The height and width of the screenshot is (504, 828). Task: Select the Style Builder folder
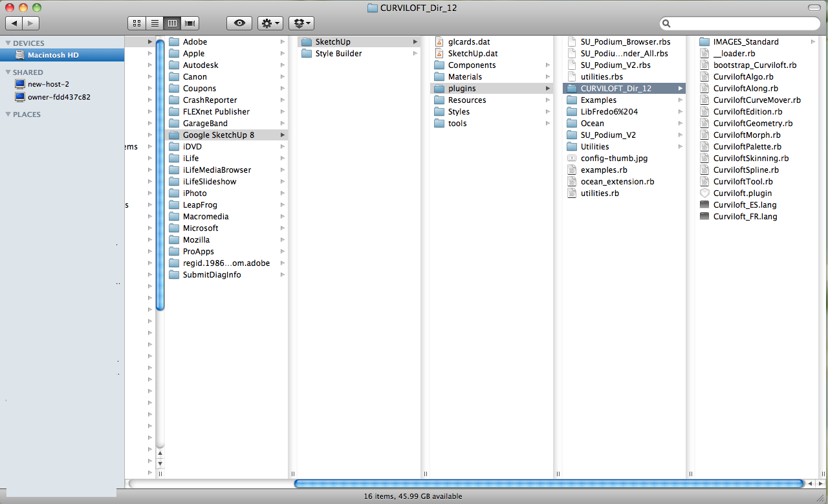pos(338,54)
